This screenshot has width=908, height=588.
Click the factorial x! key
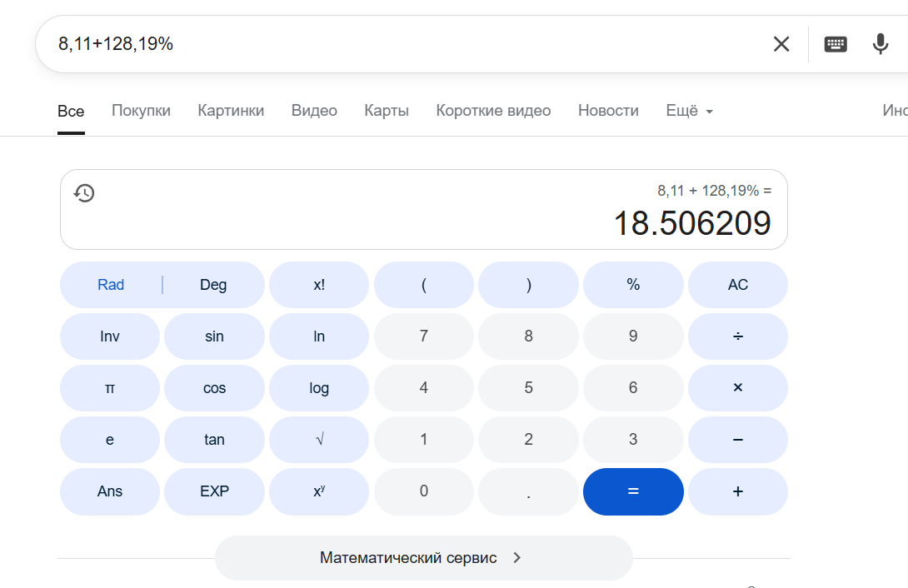tap(319, 285)
